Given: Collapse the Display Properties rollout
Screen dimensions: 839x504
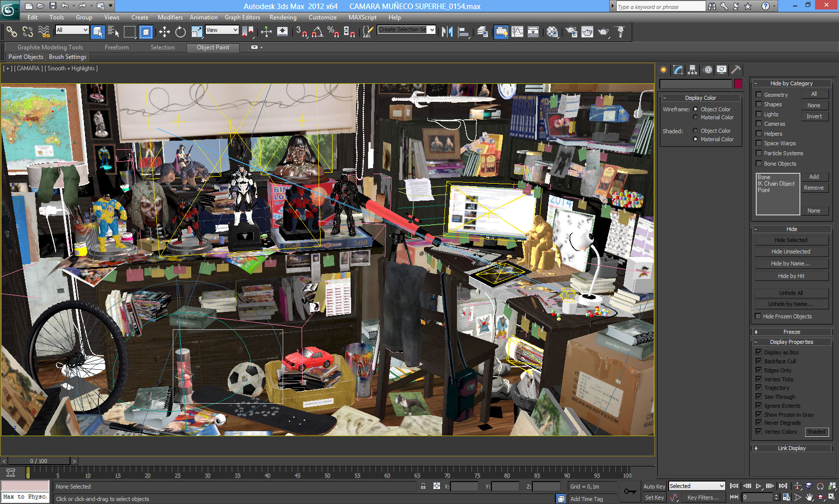Looking at the screenshot, I should click(792, 342).
